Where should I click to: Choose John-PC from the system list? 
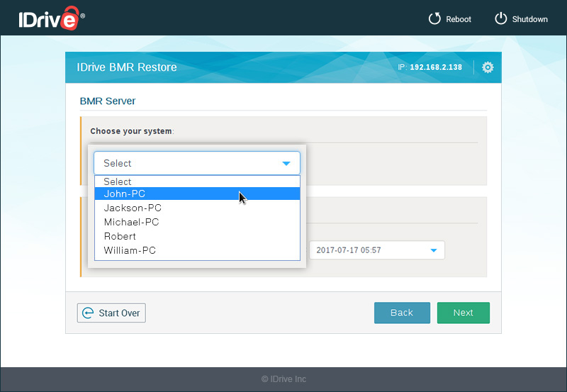[125, 194]
